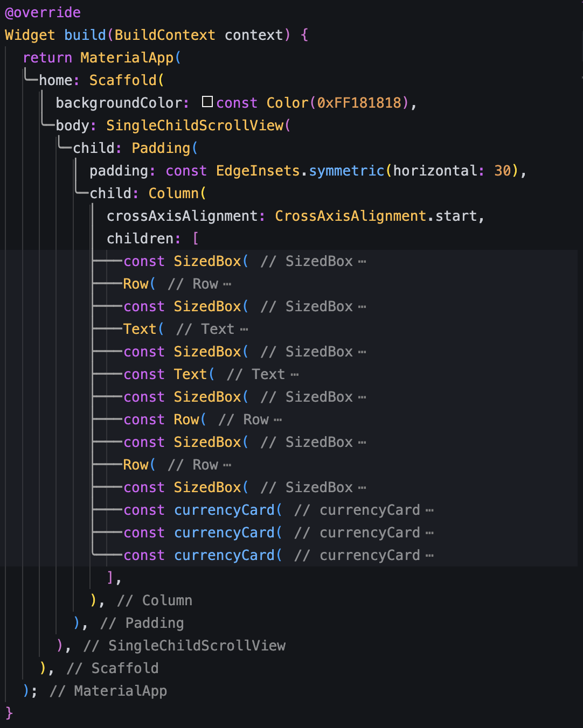Image resolution: width=583 pixels, height=728 pixels.
Task: Click the opening '[' after children
Action: click(x=195, y=239)
